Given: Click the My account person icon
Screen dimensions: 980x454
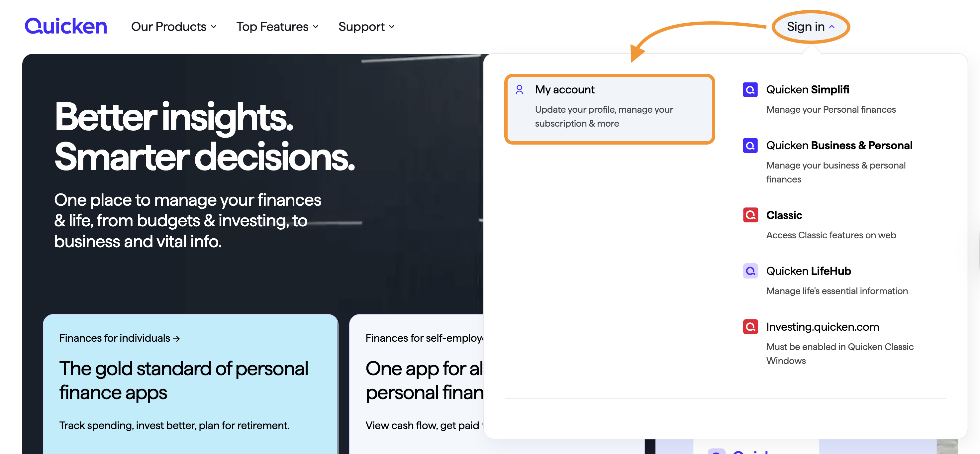Looking at the screenshot, I should coord(519,90).
